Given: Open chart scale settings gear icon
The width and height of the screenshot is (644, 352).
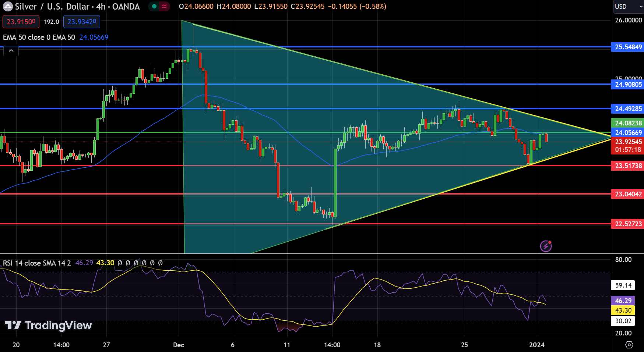Looking at the screenshot, I should (629, 345).
